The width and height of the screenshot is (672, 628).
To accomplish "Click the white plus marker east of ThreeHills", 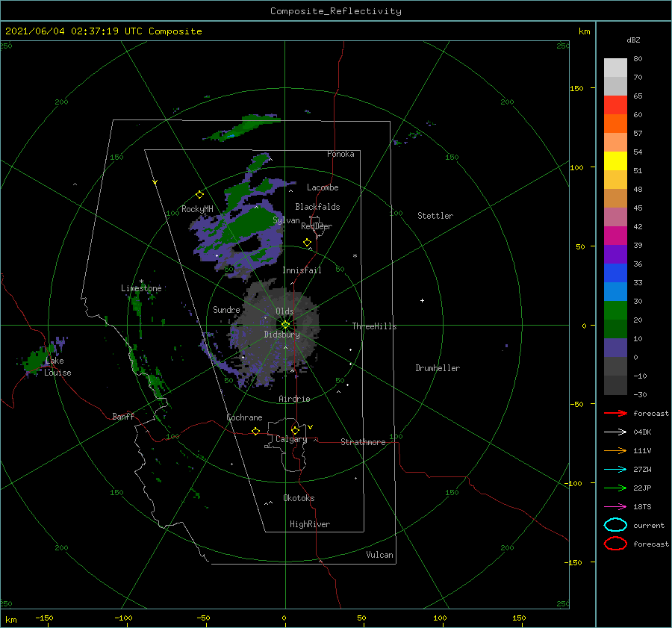I will [422, 300].
